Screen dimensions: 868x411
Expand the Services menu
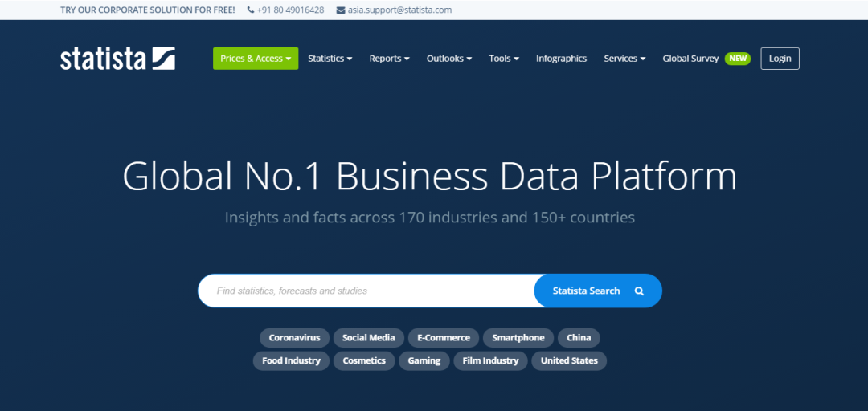pos(624,59)
